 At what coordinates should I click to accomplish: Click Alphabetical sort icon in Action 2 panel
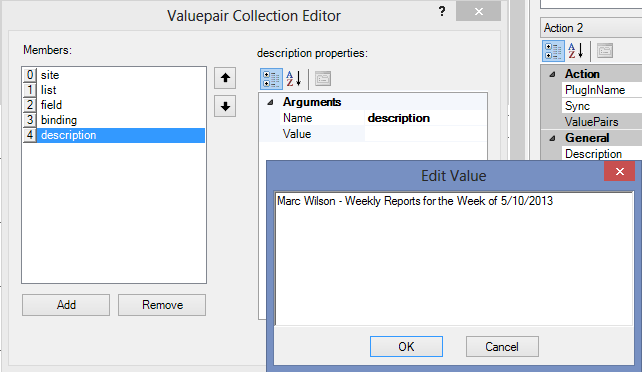pos(576,51)
